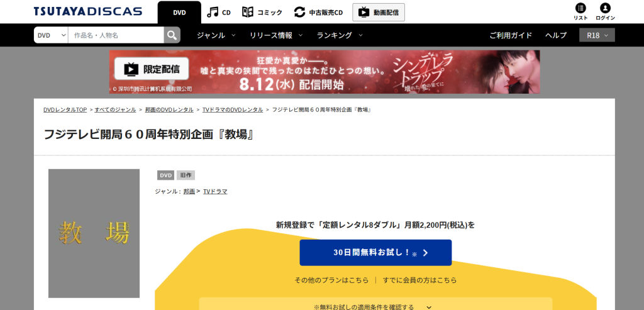This screenshot has width=644, height=310.
Task: Click the TSUTAYA DISCAS logo
Action: point(88,11)
